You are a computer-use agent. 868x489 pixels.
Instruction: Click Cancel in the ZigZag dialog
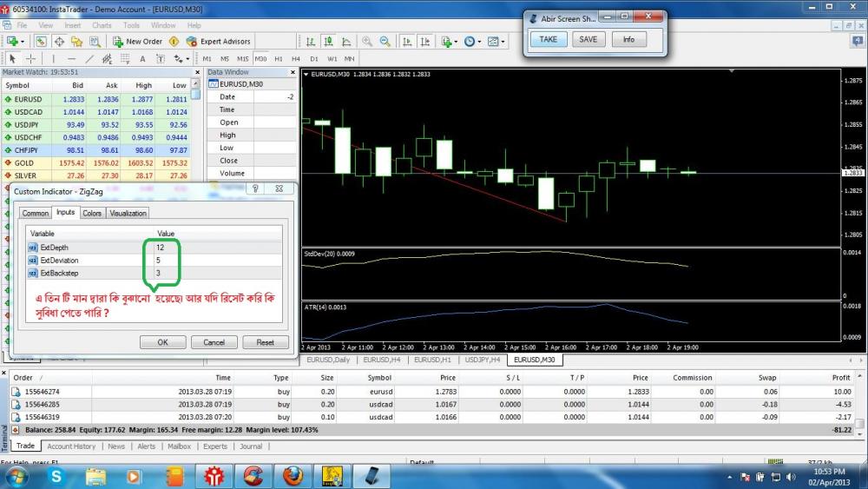tap(214, 342)
